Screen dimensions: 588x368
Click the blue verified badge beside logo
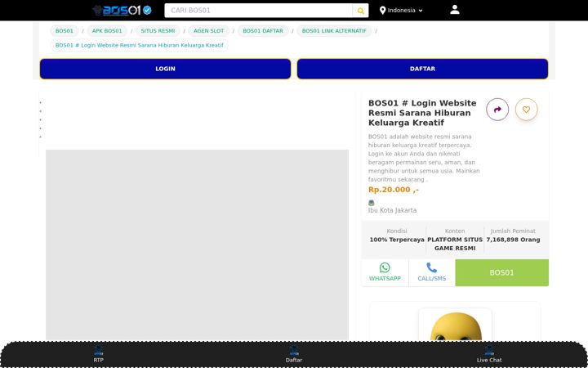pos(147,10)
